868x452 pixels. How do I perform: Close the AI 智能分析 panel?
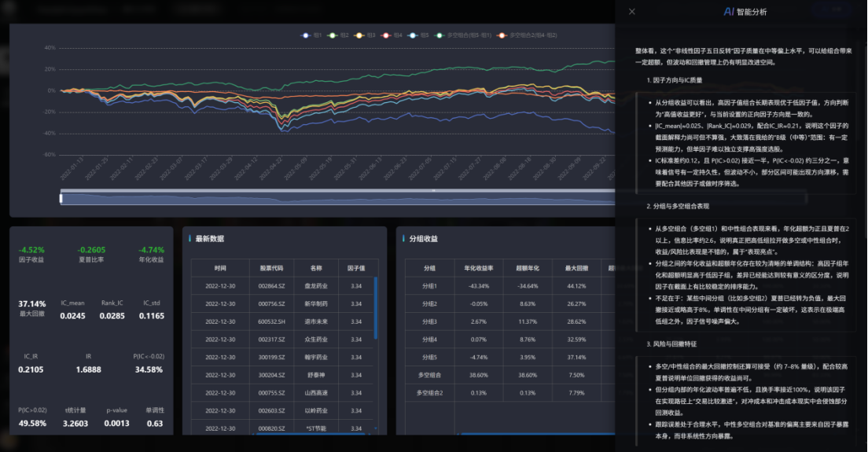click(632, 12)
